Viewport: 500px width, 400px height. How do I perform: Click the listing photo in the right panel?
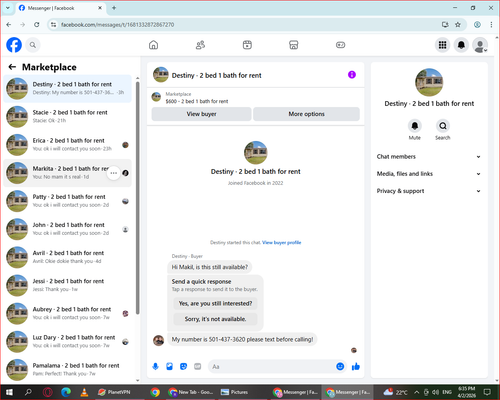click(429, 82)
